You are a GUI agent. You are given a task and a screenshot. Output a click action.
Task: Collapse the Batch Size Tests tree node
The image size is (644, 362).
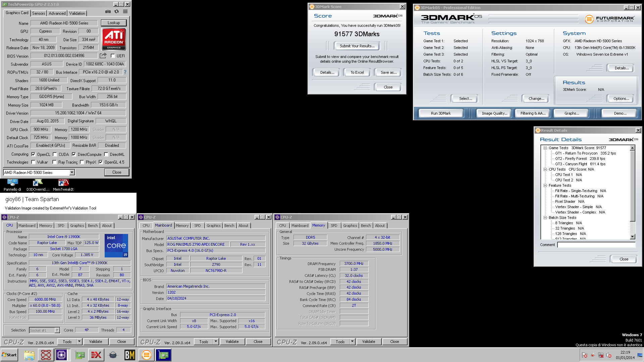pyautogui.click(x=545, y=218)
